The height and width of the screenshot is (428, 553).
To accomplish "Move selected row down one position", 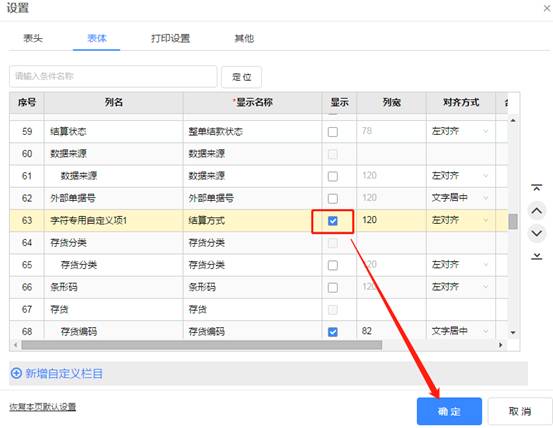I will tap(536, 233).
